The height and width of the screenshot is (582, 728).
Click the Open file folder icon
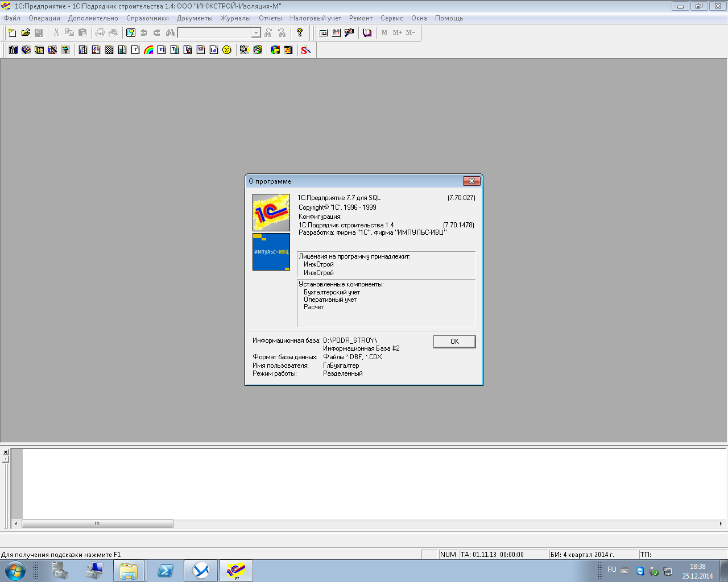[x=26, y=33]
